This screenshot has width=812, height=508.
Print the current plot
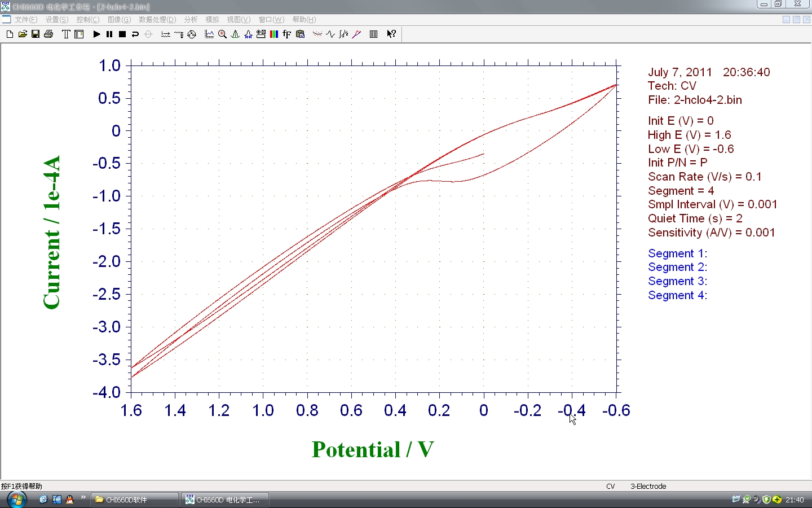(48, 34)
